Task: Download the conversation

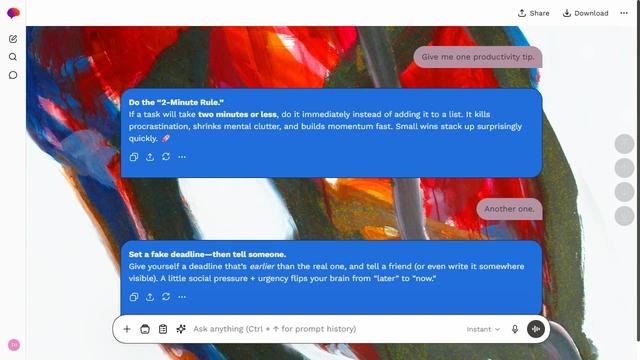Action: pos(585,13)
